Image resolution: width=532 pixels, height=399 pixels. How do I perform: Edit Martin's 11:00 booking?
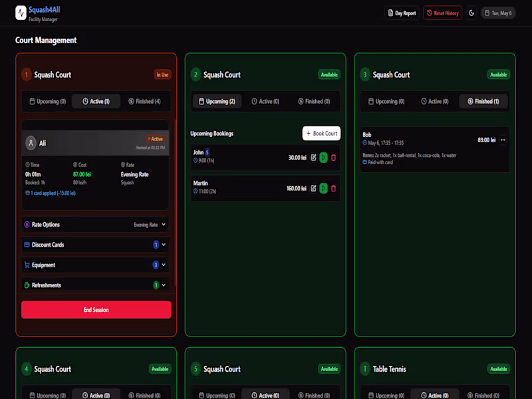(313, 188)
